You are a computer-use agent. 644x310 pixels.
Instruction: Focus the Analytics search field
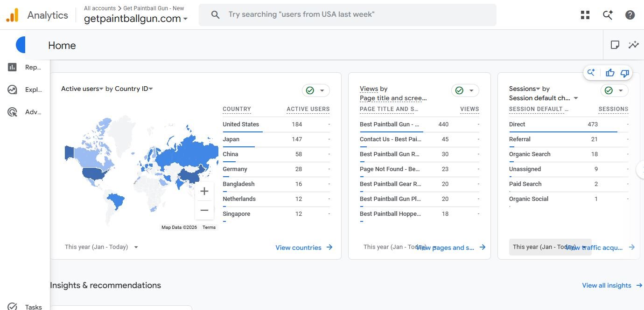348,15
